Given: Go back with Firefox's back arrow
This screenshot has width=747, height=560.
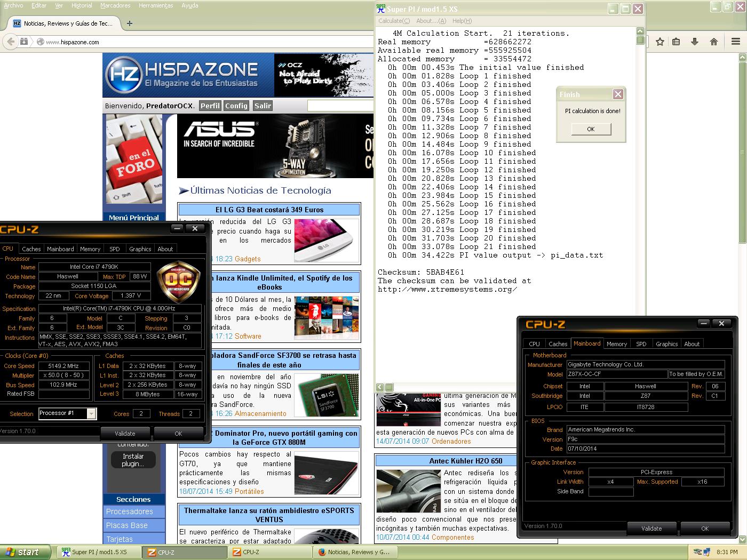Looking at the screenshot, I should (x=11, y=42).
